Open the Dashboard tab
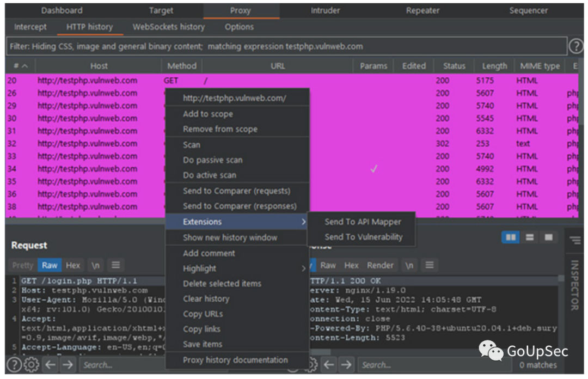The height and width of the screenshot is (379, 588). pos(62,10)
